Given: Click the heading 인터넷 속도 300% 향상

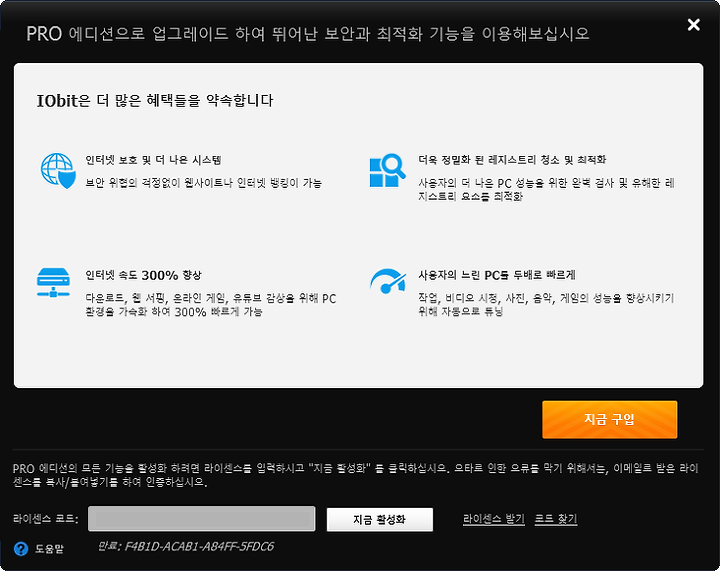Looking at the screenshot, I should coord(143,275).
